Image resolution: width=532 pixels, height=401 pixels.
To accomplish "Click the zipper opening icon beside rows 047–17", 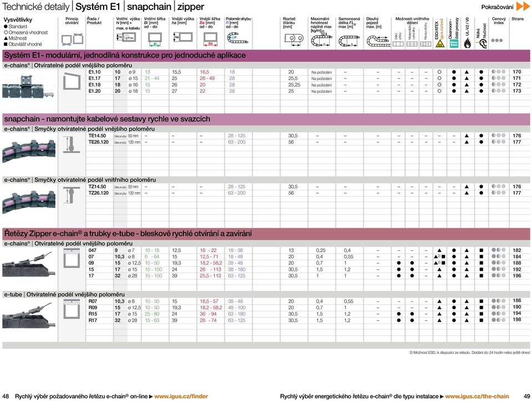I will click(71, 259).
